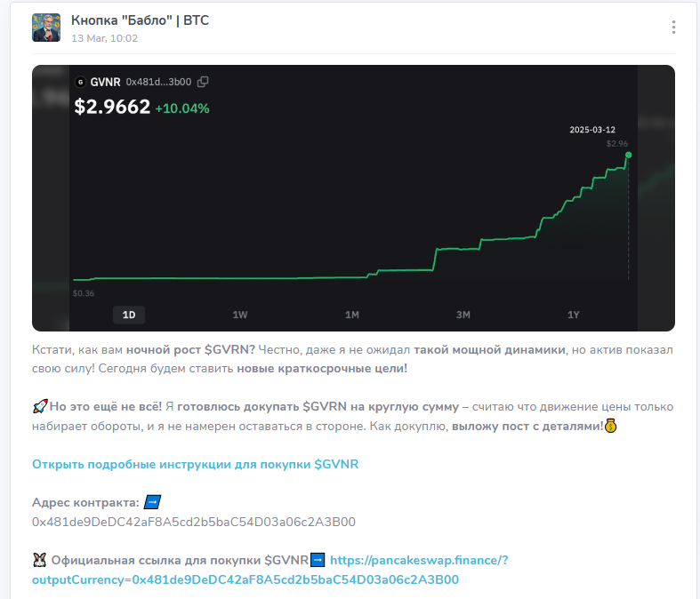Click the bold text "ночной рост $GVRN?"
Screen dimensions: 700x599
tap(190, 349)
